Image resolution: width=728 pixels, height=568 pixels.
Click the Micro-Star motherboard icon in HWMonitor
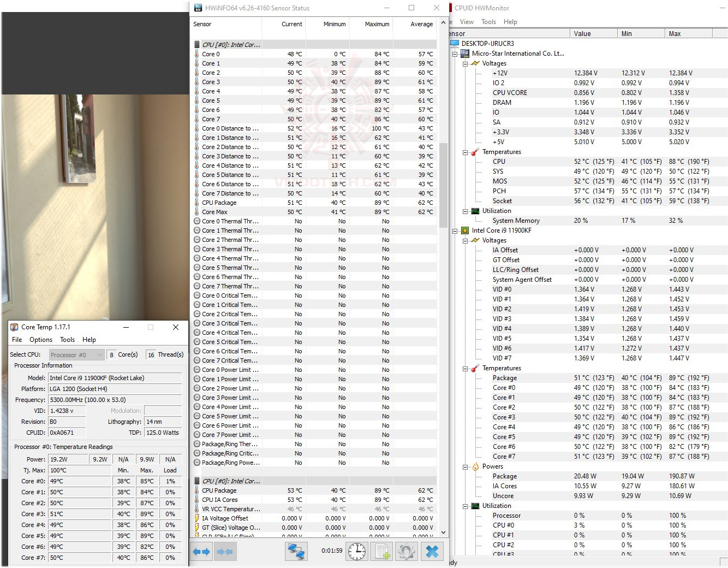[465, 54]
